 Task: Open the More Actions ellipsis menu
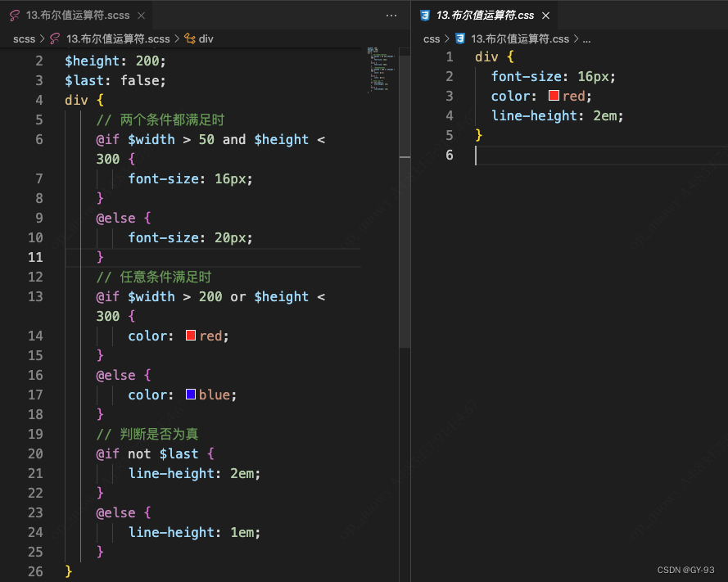[x=391, y=16]
